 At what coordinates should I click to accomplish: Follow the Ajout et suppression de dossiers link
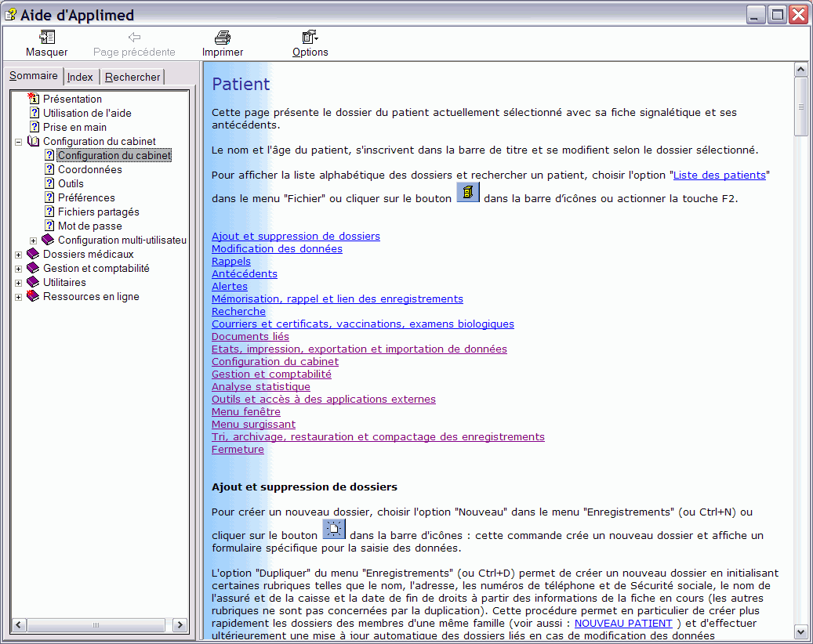[x=296, y=237]
